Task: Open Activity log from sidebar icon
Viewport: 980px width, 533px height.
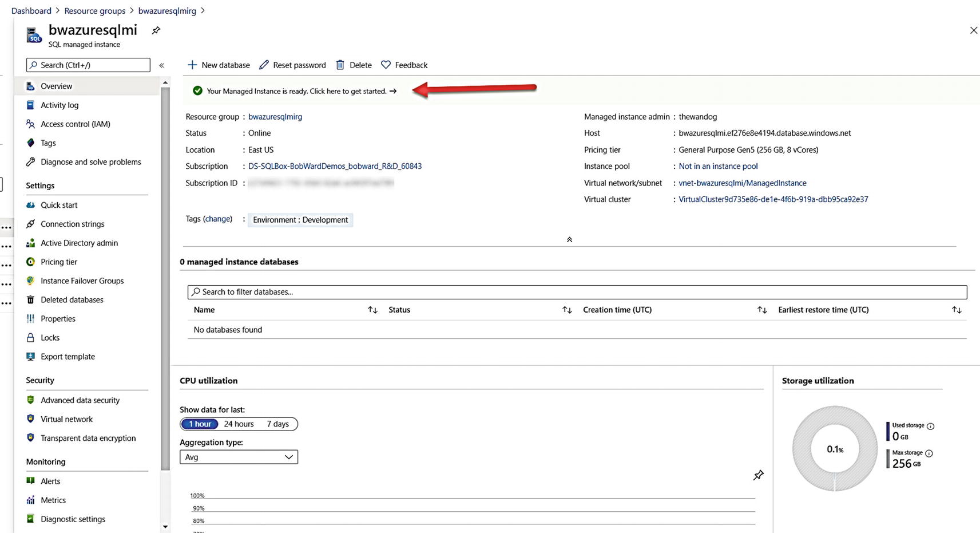Action: [30, 105]
